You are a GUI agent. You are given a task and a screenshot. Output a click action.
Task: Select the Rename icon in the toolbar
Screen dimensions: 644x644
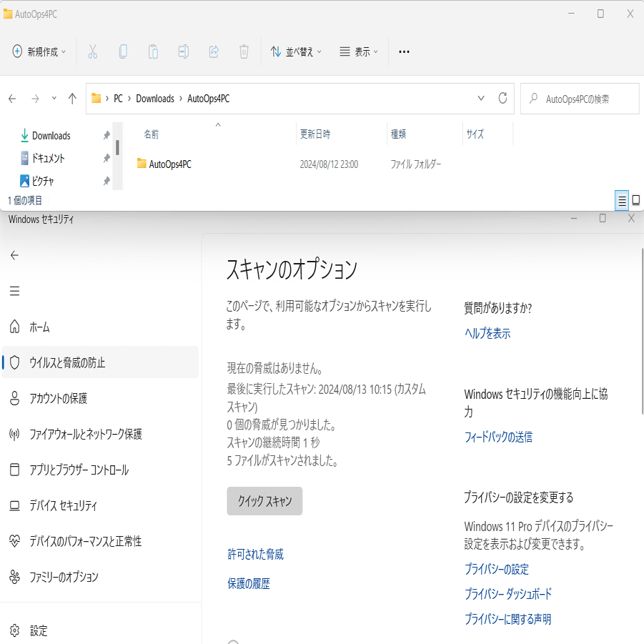(x=183, y=51)
